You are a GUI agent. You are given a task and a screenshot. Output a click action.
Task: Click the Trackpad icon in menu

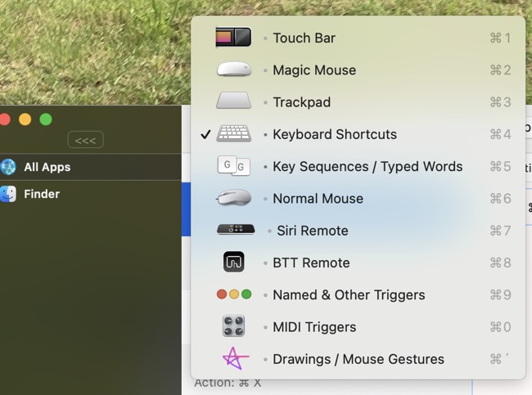234,101
